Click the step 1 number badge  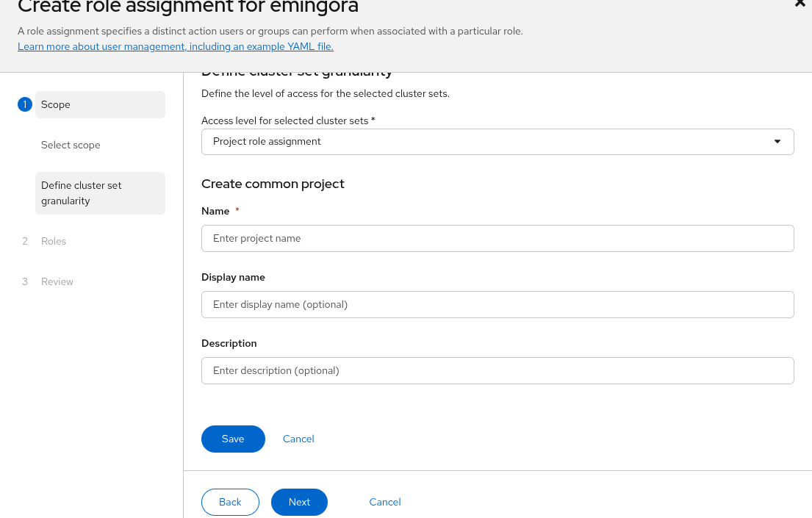click(x=25, y=104)
